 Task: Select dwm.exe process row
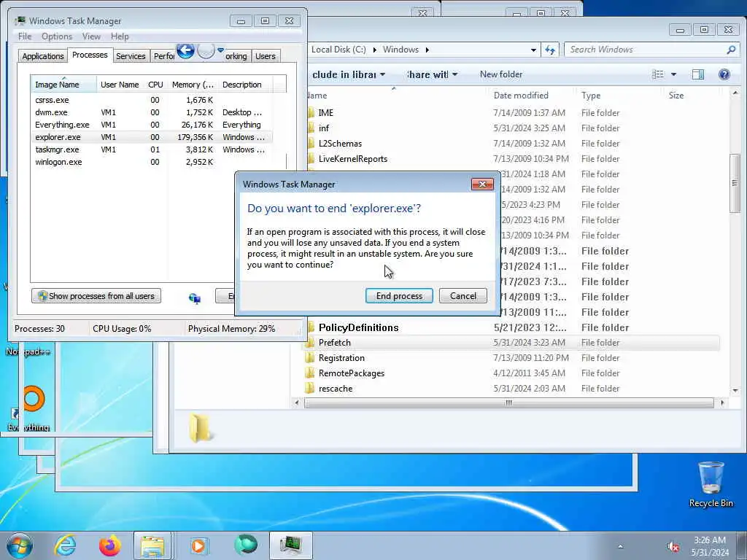(x=152, y=112)
